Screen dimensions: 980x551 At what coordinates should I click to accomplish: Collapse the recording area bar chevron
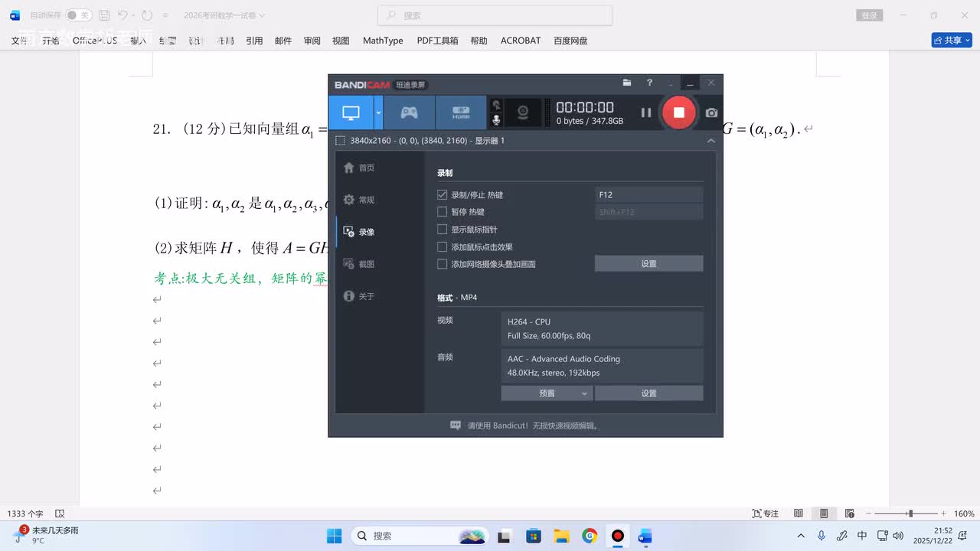(710, 141)
